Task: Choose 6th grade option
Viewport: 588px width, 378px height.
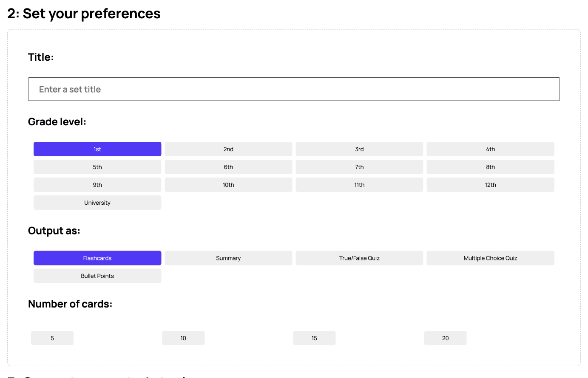Action: 228,167
